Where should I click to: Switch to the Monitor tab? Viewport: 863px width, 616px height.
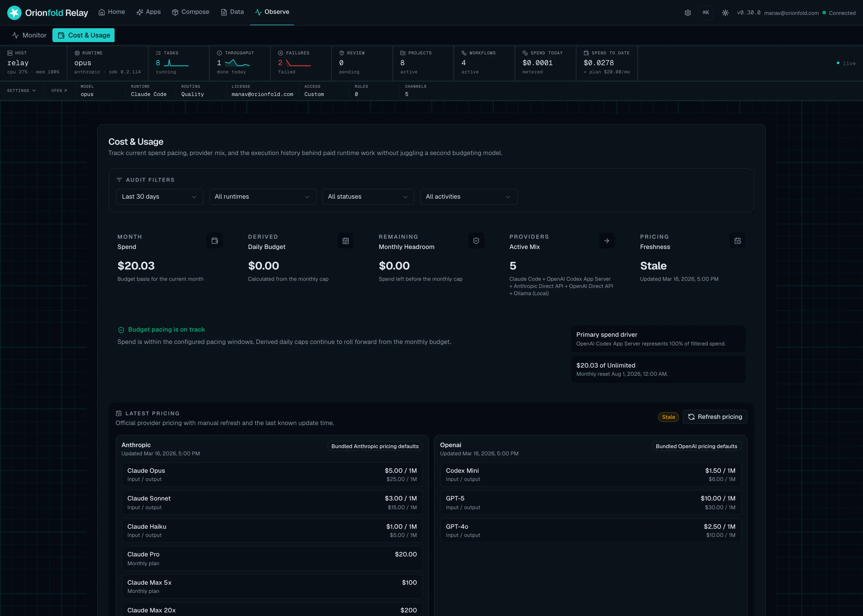(x=29, y=35)
